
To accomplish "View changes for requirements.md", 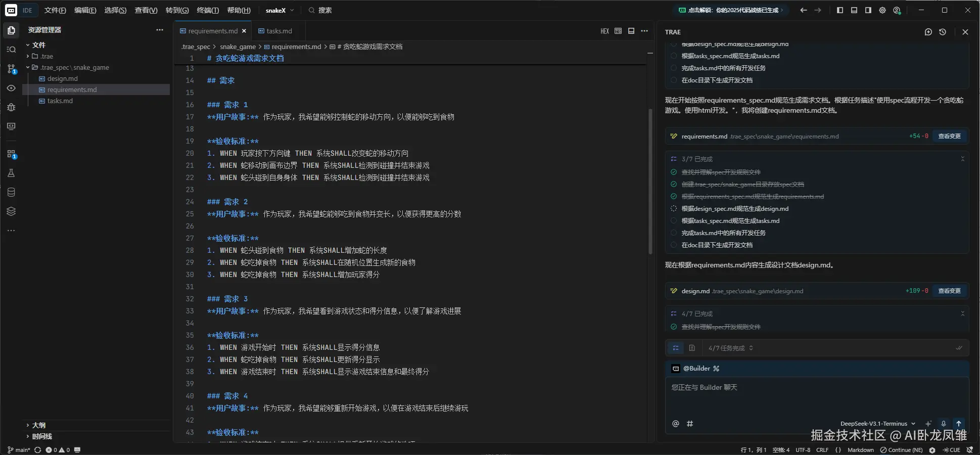I will (x=949, y=136).
